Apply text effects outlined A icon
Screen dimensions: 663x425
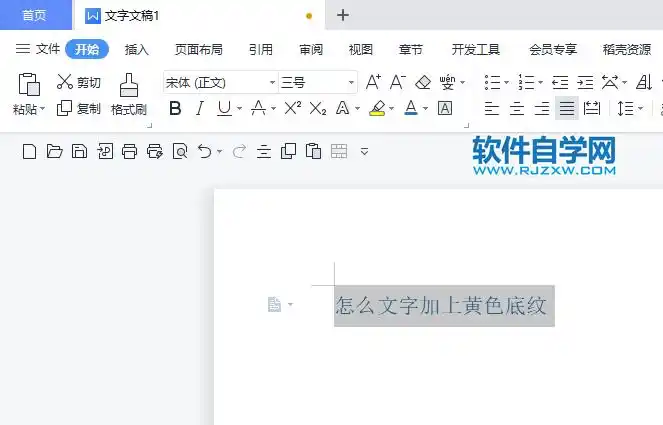coord(342,108)
